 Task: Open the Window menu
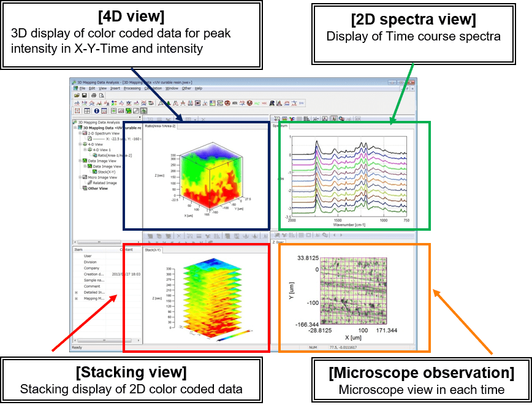[172, 88]
